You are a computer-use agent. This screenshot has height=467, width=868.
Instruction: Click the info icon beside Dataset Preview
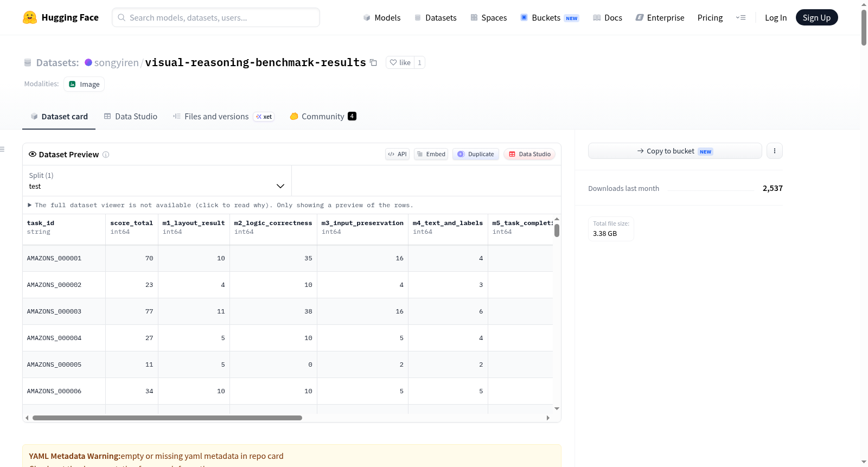pyautogui.click(x=106, y=155)
